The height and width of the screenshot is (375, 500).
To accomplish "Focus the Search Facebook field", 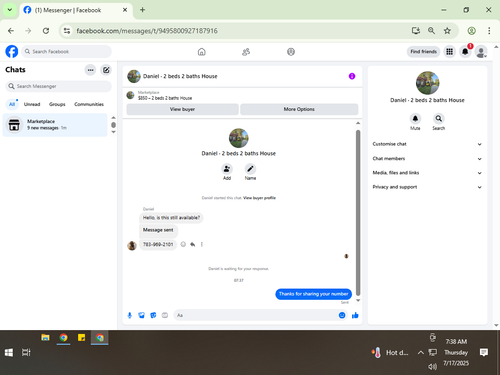I will pos(67,52).
